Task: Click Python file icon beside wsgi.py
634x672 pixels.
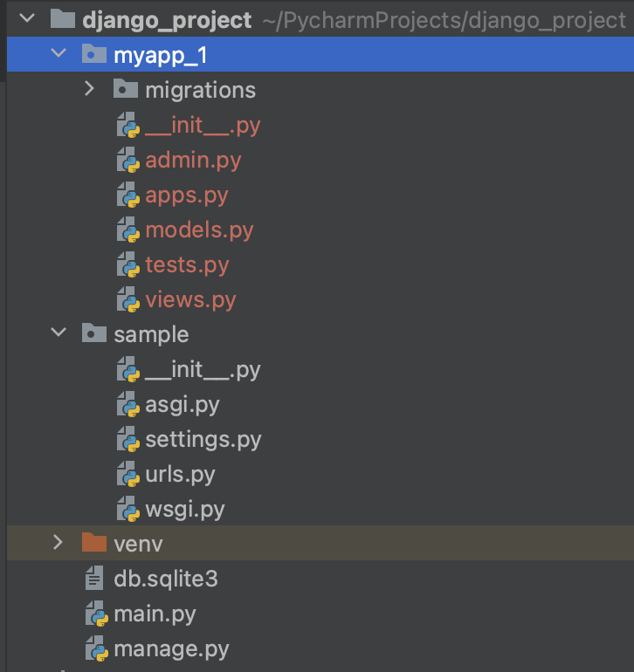Action: (128, 509)
